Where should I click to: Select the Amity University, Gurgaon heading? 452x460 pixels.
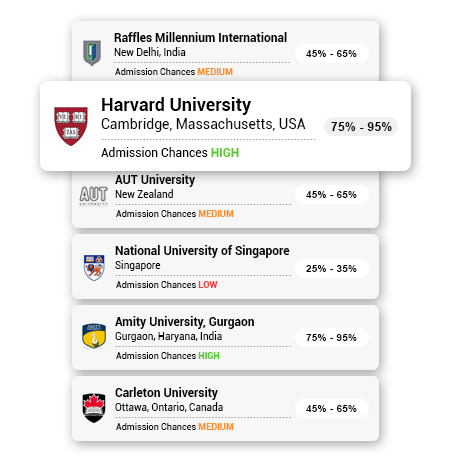click(x=185, y=322)
